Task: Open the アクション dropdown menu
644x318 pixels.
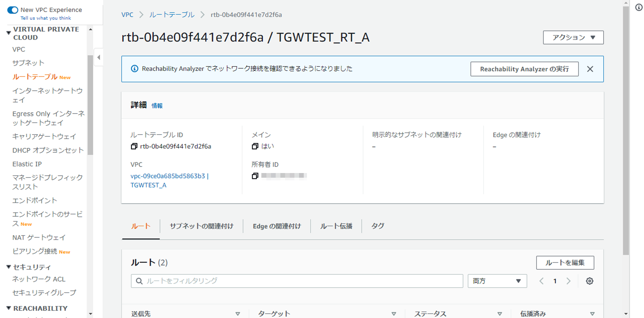Action: pyautogui.click(x=573, y=37)
